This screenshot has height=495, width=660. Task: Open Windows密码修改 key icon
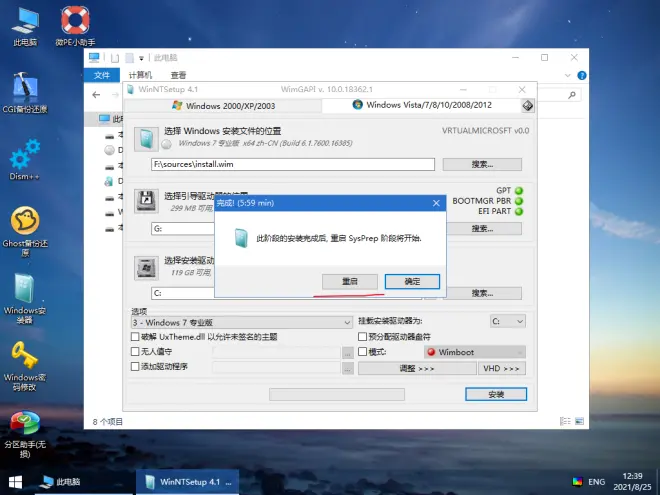(25, 365)
